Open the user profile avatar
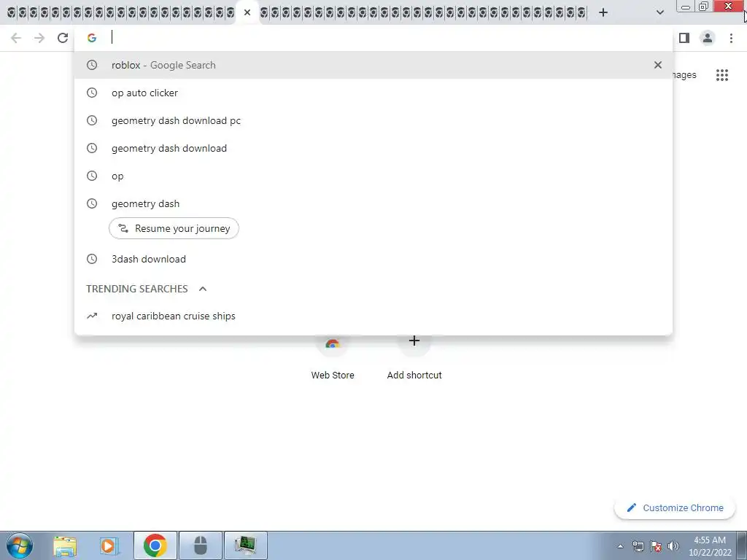Image resolution: width=747 pixels, height=560 pixels. click(708, 38)
